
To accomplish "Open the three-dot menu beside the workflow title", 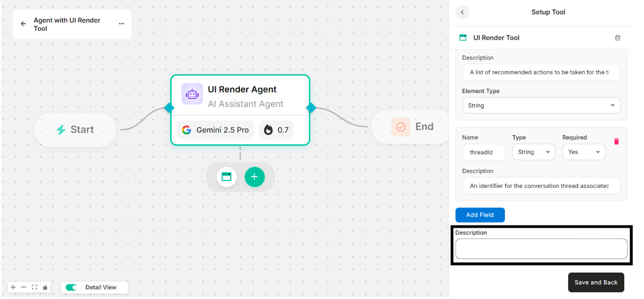I will pyautogui.click(x=121, y=24).
